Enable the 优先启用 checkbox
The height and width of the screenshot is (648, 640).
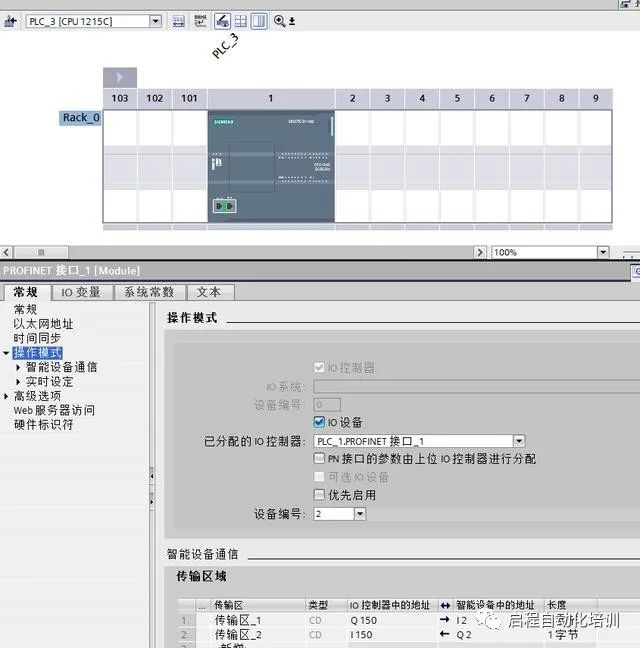(x=319, y=495)
